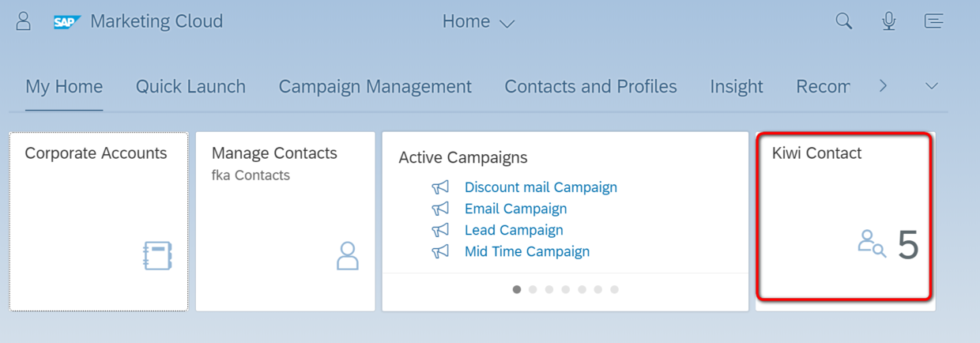
Task: Switch to the Campaign Management tab
Action: pos(375,86)
